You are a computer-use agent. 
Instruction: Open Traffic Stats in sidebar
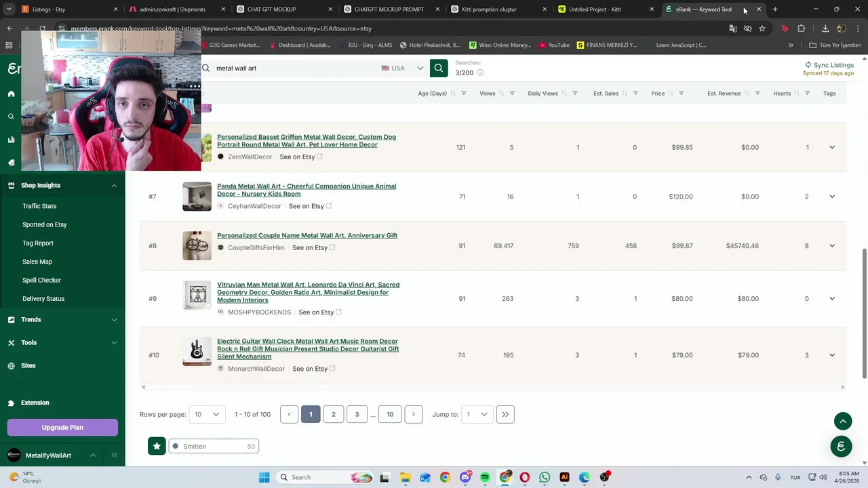pos(39,206)
